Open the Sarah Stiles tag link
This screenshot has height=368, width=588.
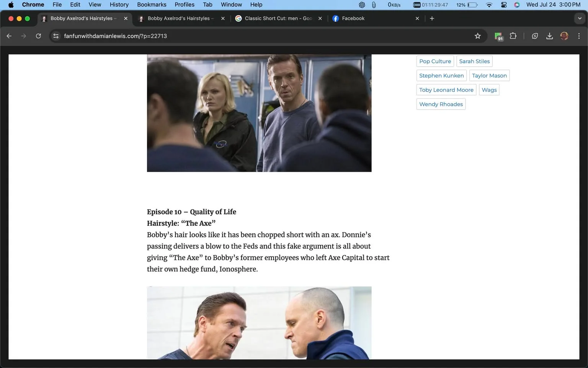[x=474, y=61]
